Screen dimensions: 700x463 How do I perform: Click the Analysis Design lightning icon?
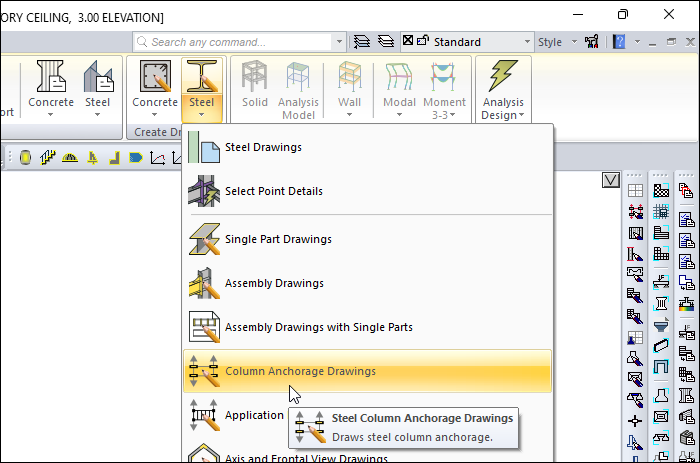[x=502, y=80]
